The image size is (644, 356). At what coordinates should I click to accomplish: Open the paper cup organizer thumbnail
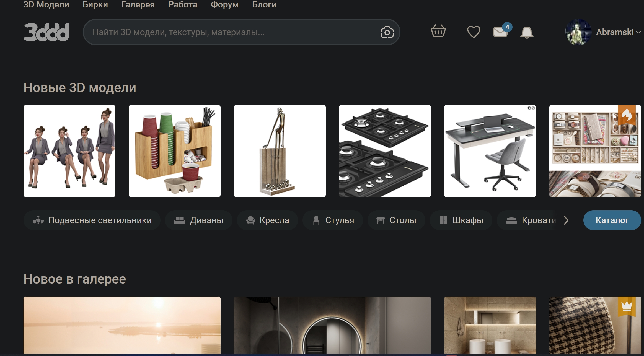pos(174,151)
